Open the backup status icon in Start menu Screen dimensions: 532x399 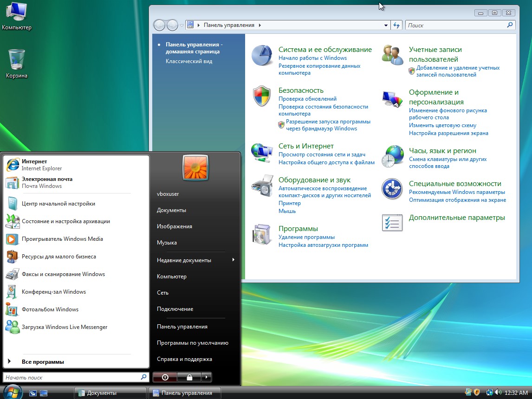(x=13, y=221)
